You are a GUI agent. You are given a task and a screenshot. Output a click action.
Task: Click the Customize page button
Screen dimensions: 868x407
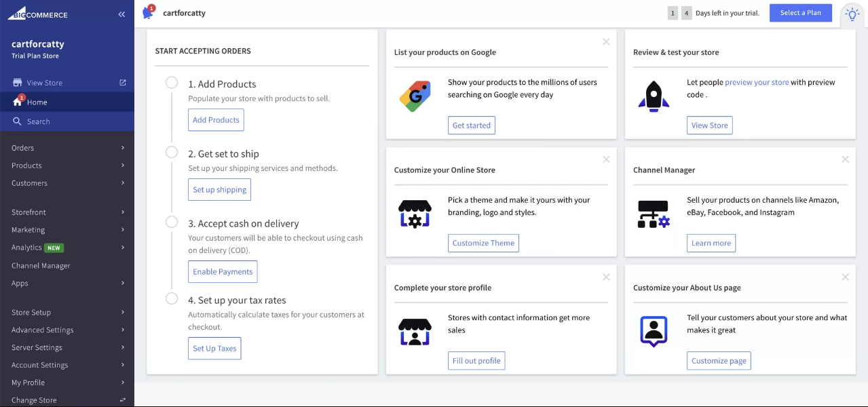point(719,361)
